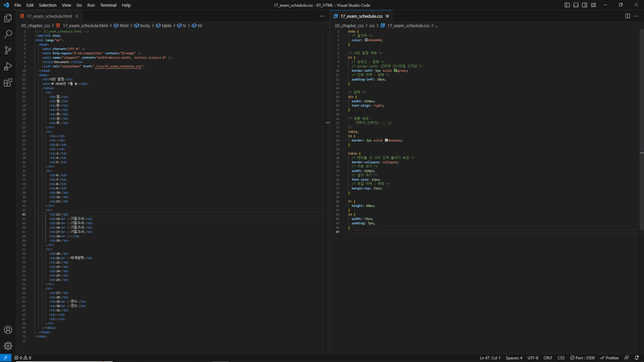Toggle the bottom panel layout button
The image size is (644, 362).
(576, 5)
